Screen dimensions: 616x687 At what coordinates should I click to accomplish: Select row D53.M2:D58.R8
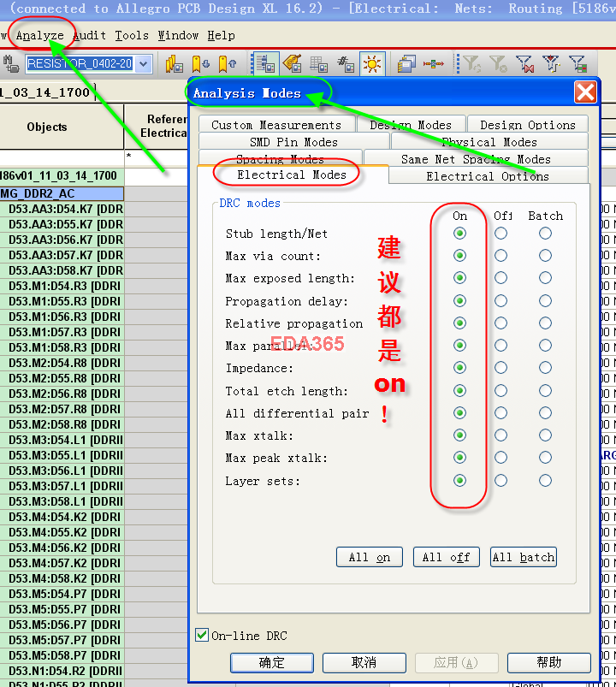click(62, 424)
